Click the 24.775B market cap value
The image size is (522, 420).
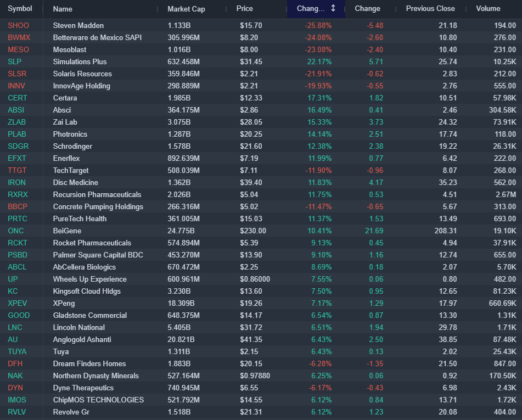pyautogui.click(x=181, y=231)
